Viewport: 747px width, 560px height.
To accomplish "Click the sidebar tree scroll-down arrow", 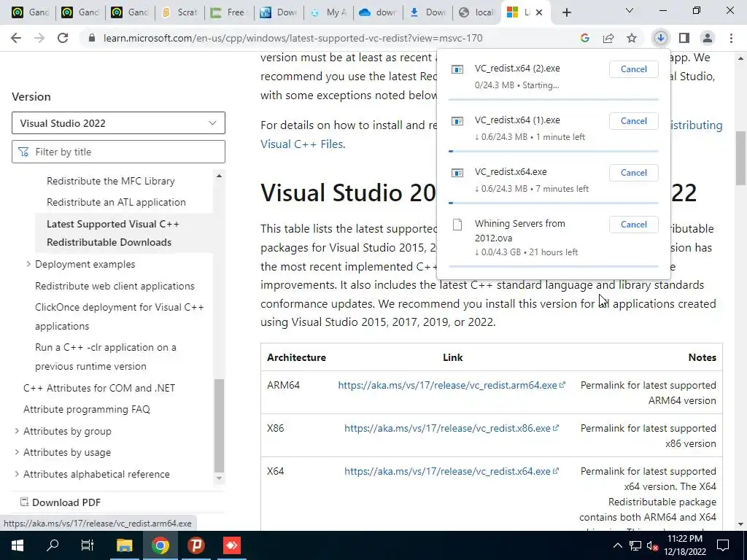I will (x=219, y=478).
